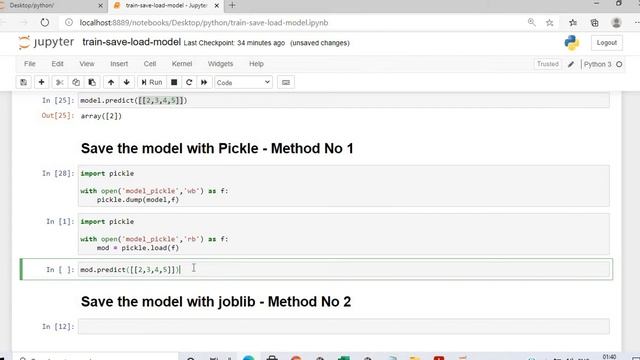Open the View menu
640x360 pixels.
(87, 64)
